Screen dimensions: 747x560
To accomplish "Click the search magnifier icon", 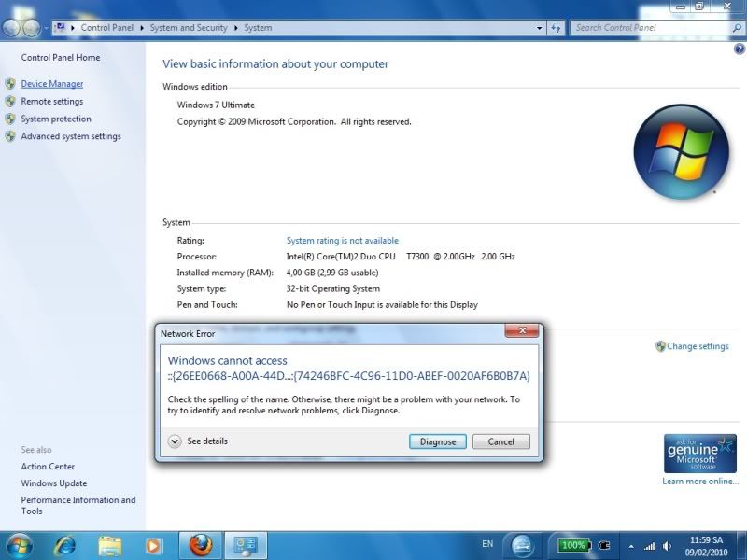I will pos(737,28).
